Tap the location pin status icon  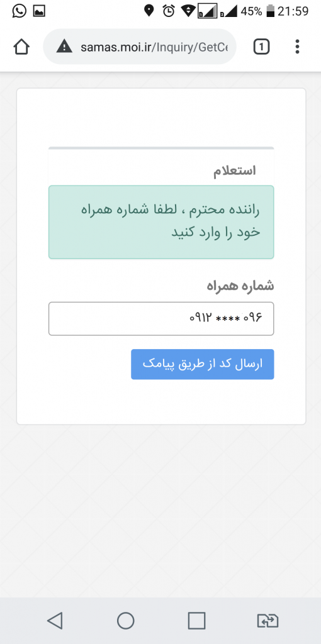(x=149, y=11)
